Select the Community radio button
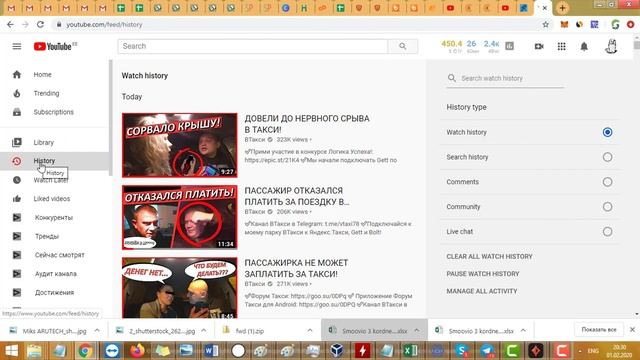The width and height of the screenshot is (640, 360). (x=607, y=207)
